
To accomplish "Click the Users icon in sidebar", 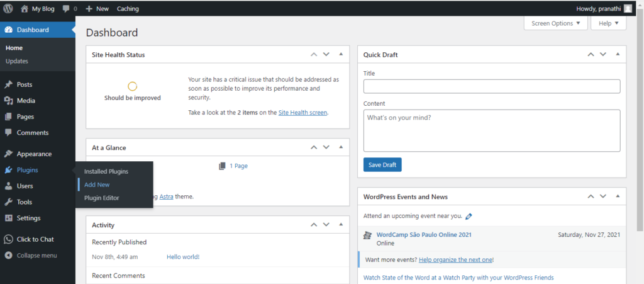I will pyautogui.click(x=8, y=186).
